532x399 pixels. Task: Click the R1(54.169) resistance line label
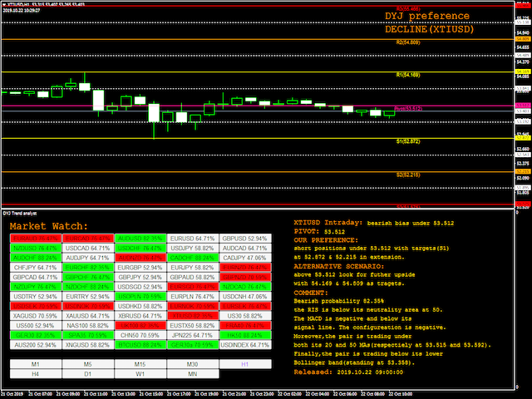[x=409, y=74]
